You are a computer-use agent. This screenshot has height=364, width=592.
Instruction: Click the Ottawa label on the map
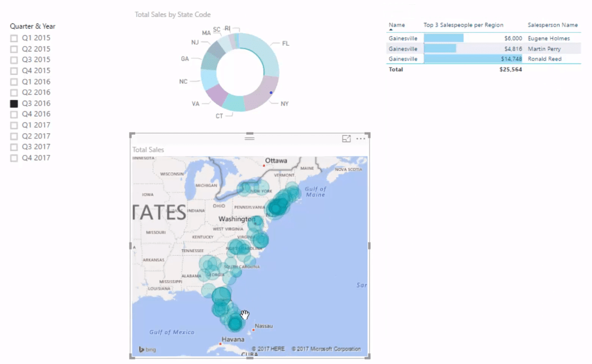pyautogui.click(x=276, y=161)
